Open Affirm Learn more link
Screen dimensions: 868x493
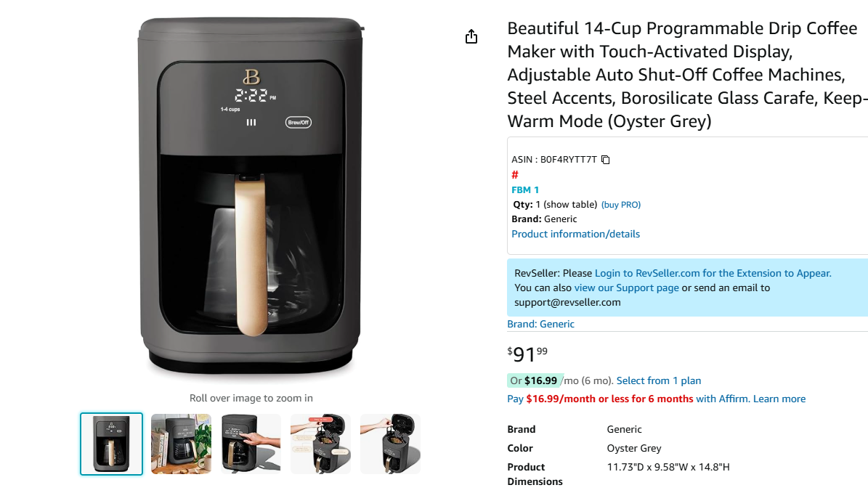click(x=779, y=399)
